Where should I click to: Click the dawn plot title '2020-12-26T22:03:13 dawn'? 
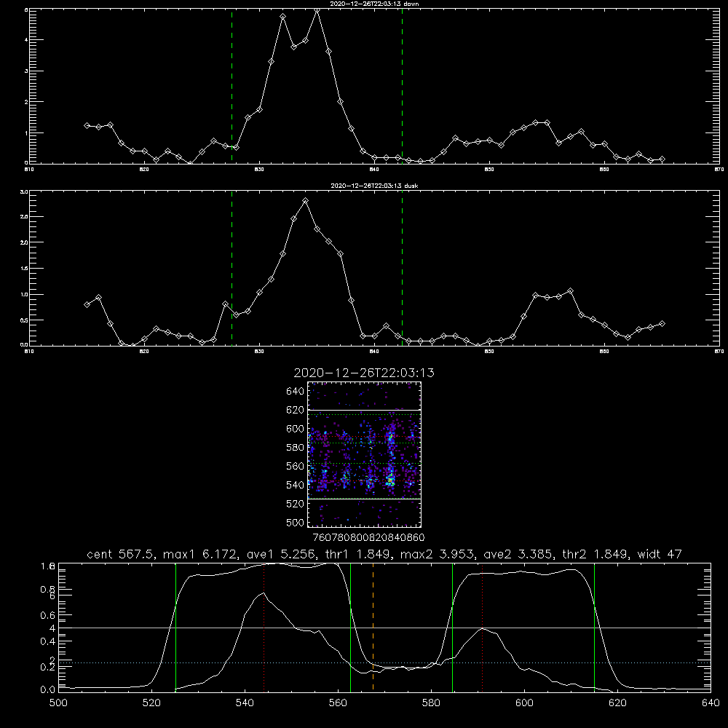(x=374, y=4)
